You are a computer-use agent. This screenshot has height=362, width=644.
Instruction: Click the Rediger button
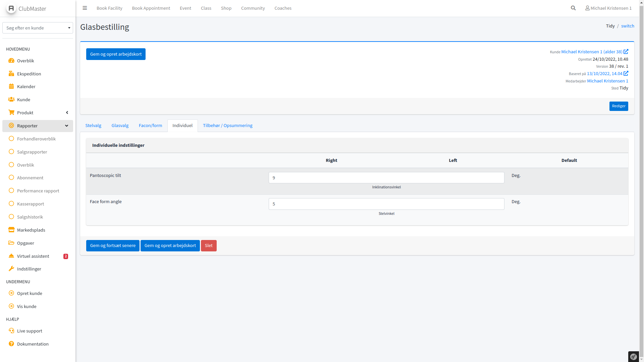(619, 106)
